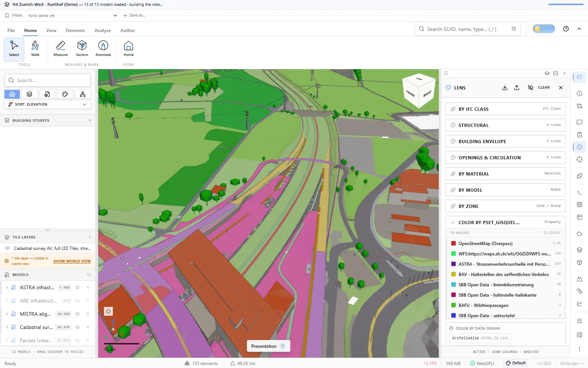Upload a lens file with upload icon
588x368 pixels.
coord(517,88)
